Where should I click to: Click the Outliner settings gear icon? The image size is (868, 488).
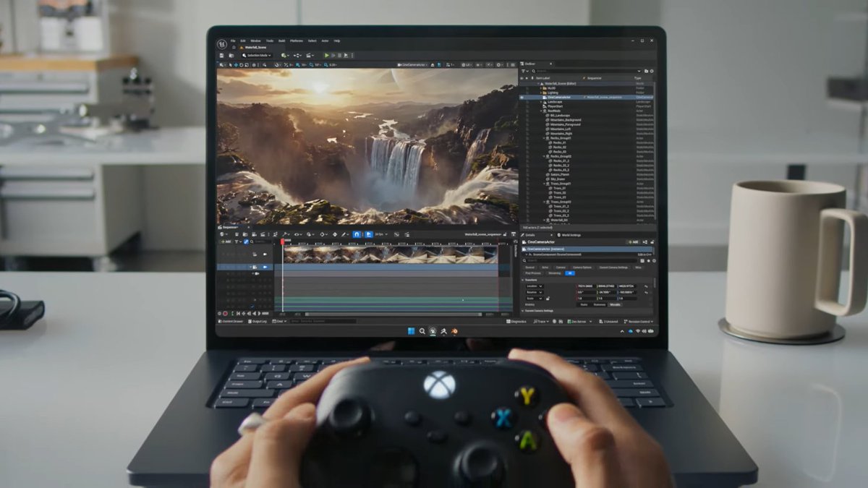pyautogui.click(x=652, y=71)
